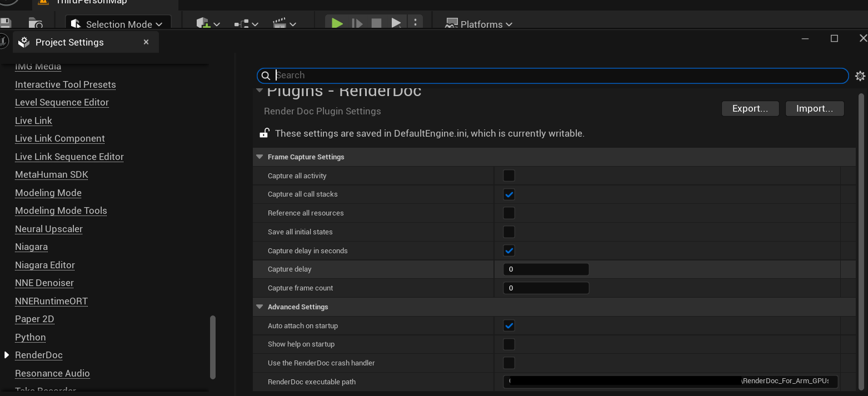Uncheck Capture all call stacks

click(508, 194)
